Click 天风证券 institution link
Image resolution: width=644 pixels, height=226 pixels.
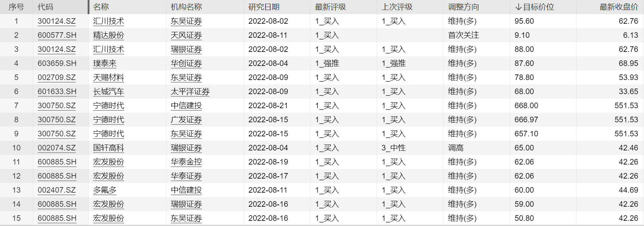pyautogui.click(x=186, y=35)
